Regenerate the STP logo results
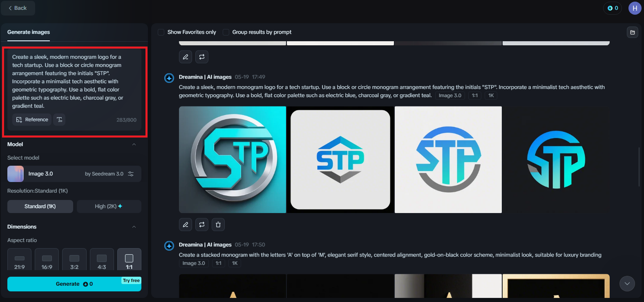Screen dimensions: 644x302 (x=202, y=224)
